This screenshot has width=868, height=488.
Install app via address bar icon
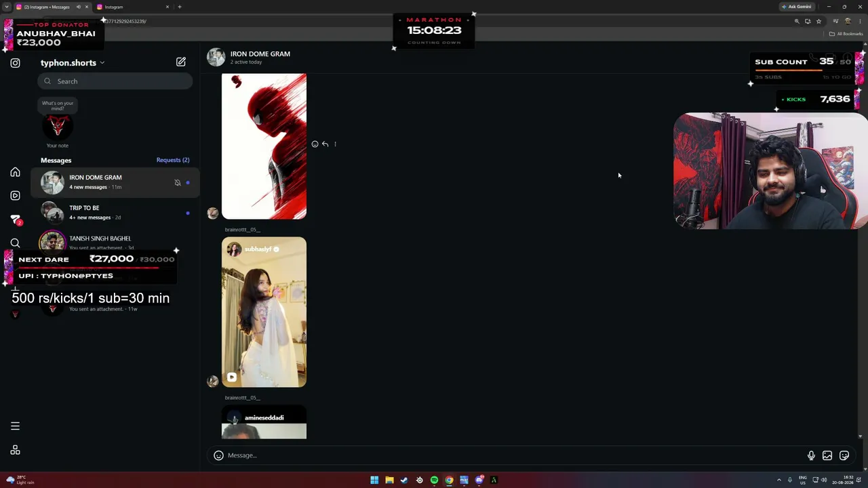point(808,21)
